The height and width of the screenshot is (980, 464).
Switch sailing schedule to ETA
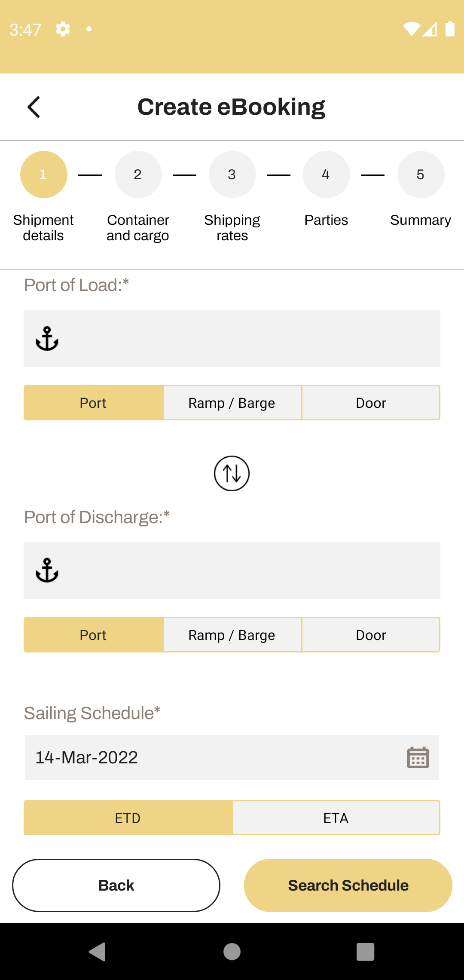coord(336,818)
